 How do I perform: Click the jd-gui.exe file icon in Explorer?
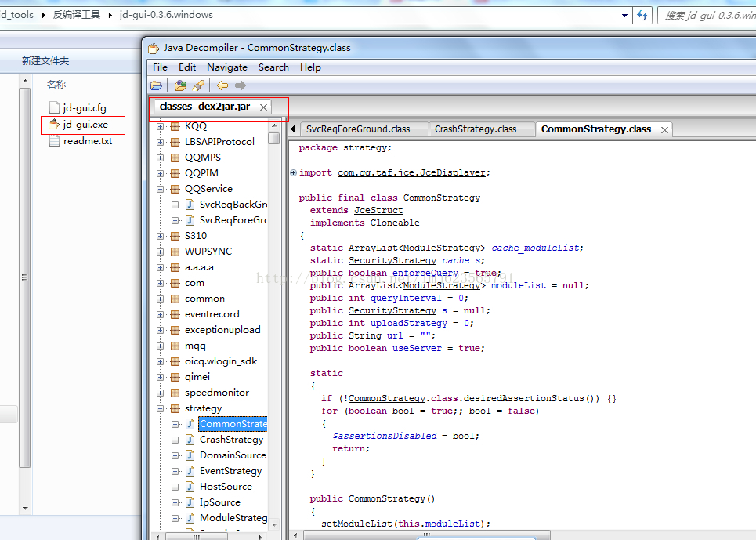[x=54, y=125]
